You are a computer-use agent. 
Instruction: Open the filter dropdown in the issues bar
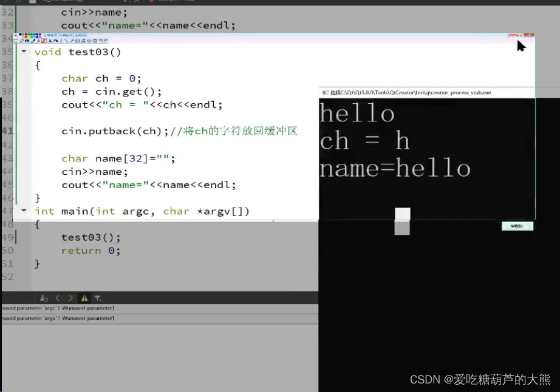(98, 298)
